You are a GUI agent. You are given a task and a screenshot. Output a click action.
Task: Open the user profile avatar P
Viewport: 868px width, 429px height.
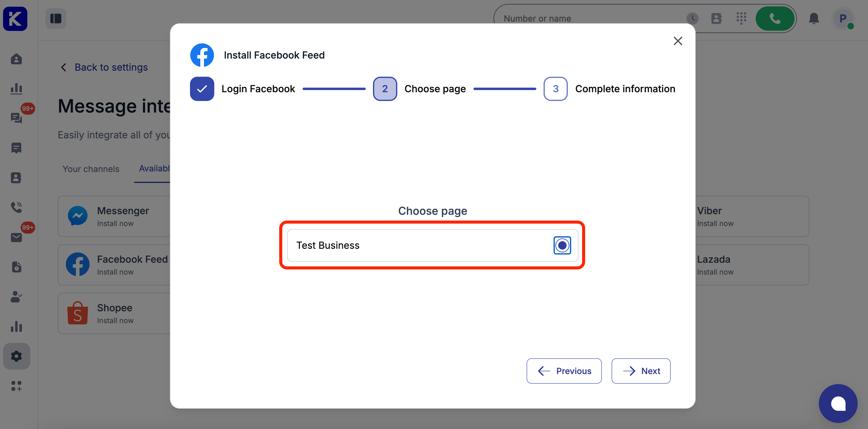pos(843,19)
